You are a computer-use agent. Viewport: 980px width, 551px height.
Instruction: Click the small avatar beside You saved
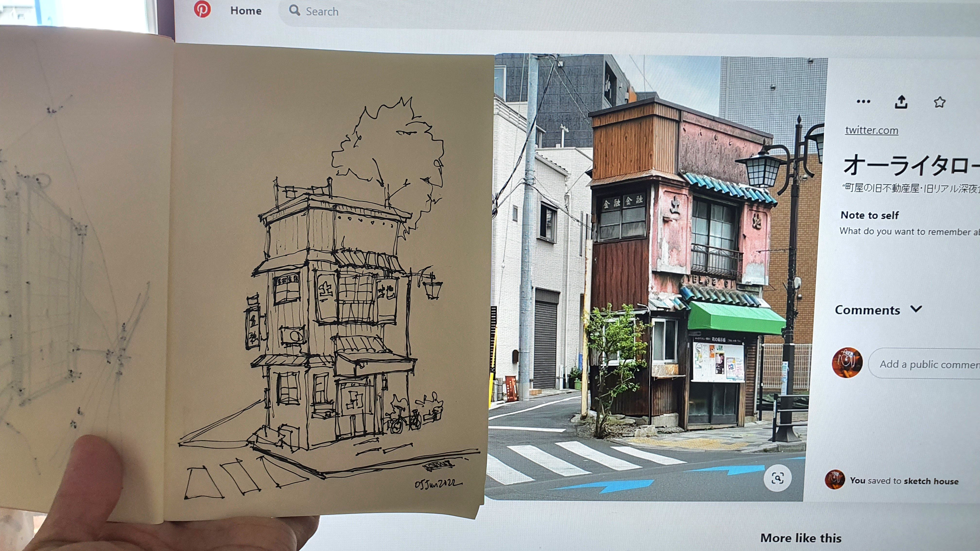(x=835, y=480)
